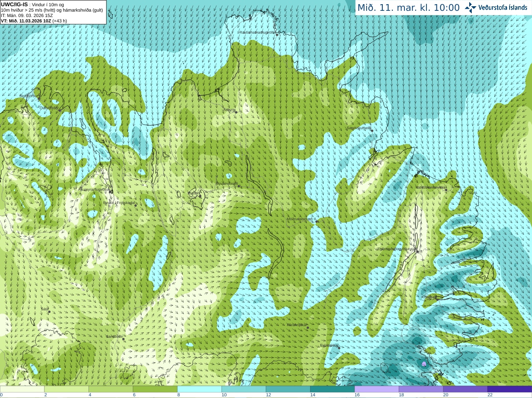532x398 pixels.
Task: Click the Veðurstofa Íslands logo text
Action: pyautogui.click(x=502, y=7)
